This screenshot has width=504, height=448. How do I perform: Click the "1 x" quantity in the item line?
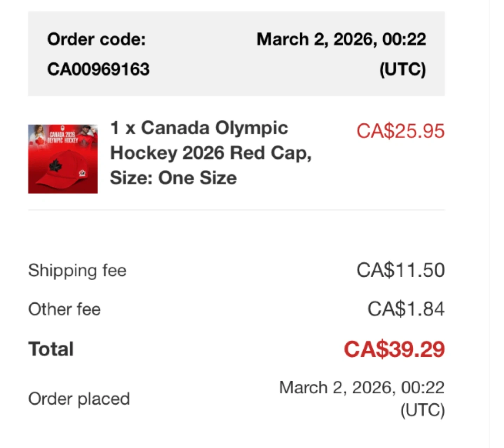(123, 128)
